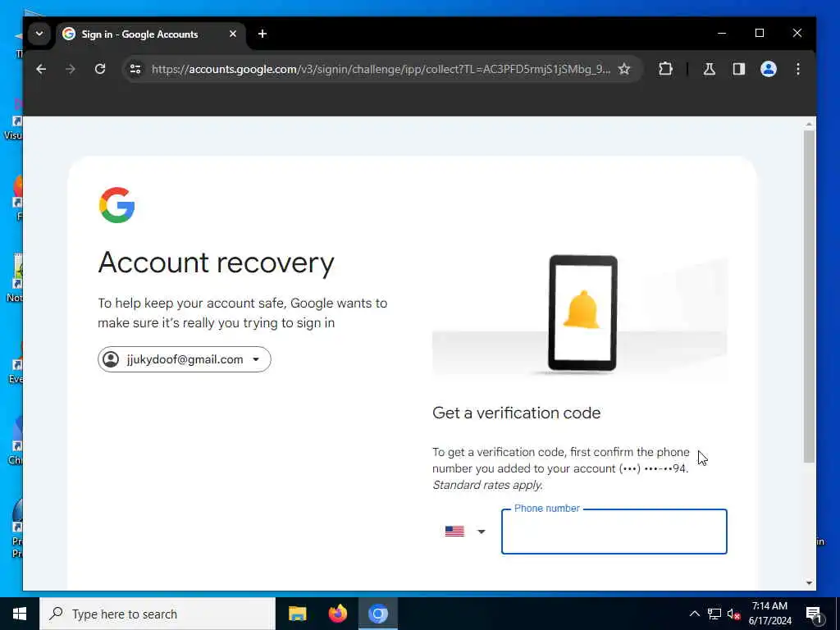Click the Google logo
Viewport: 840px width, 630px height.
116,205
